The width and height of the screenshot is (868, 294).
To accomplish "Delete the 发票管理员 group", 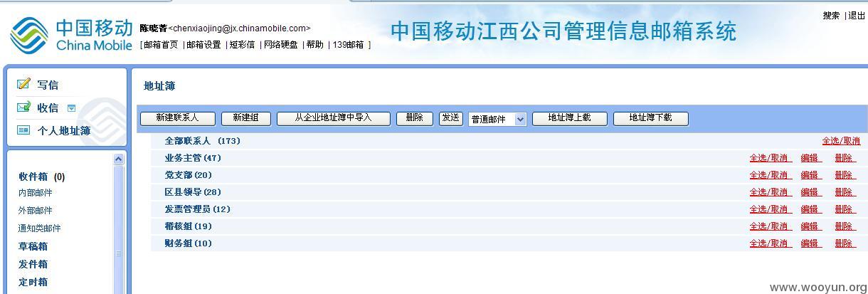I will [x=844, y=209].
